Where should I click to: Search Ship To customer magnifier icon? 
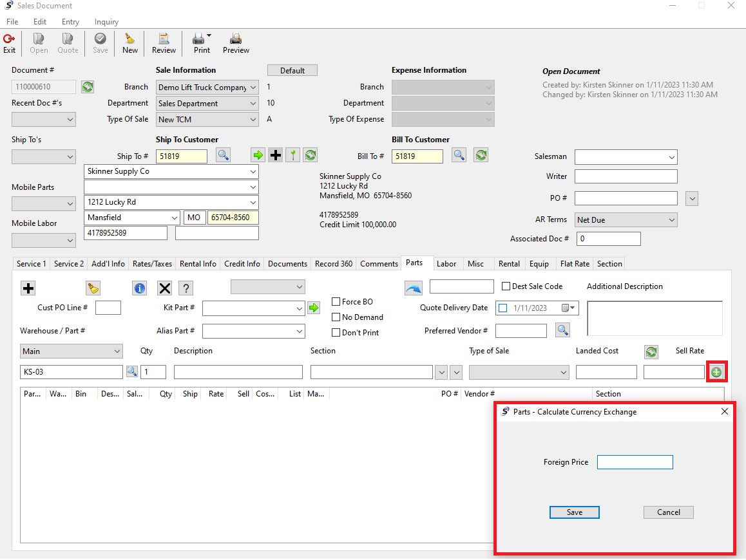point(223,155)
